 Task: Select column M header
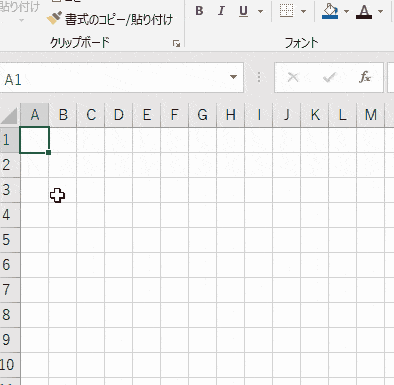[371, 115]
